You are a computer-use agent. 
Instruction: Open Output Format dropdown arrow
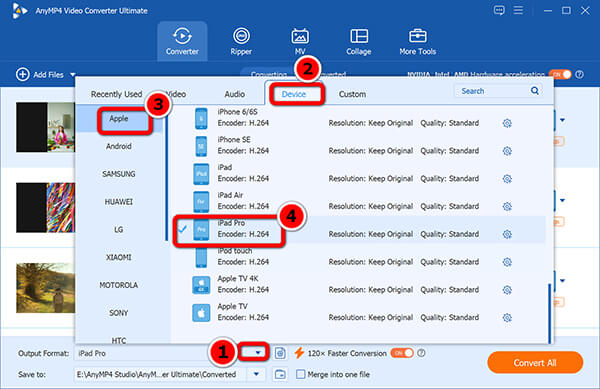[x=258, y=353]
